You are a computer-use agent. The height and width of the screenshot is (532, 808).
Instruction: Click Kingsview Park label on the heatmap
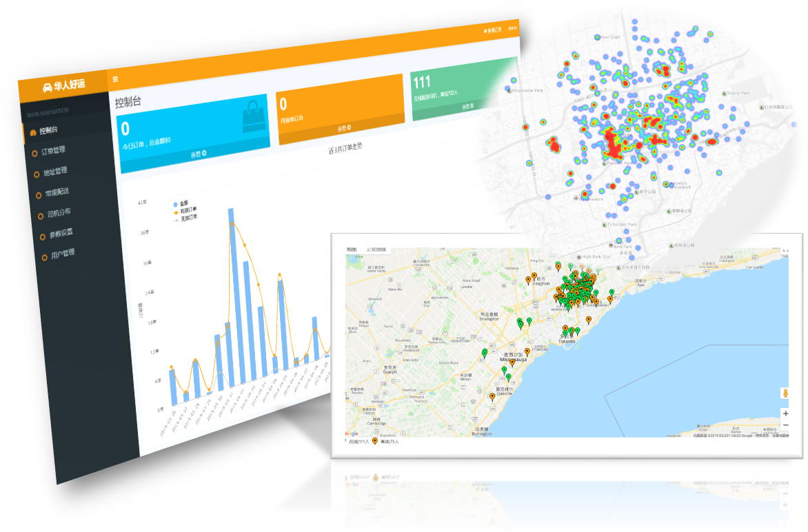(527, 90)
